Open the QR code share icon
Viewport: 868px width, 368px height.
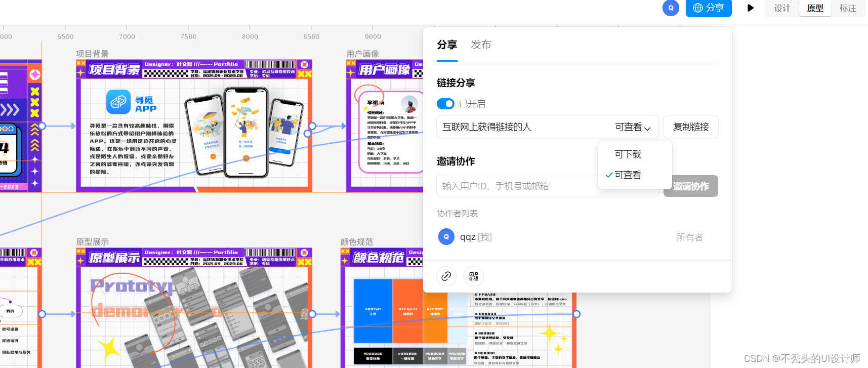(x=474, y=276)
